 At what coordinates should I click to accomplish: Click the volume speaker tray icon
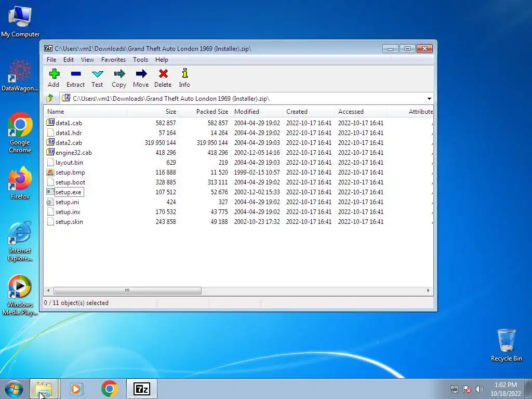[480, 389]
